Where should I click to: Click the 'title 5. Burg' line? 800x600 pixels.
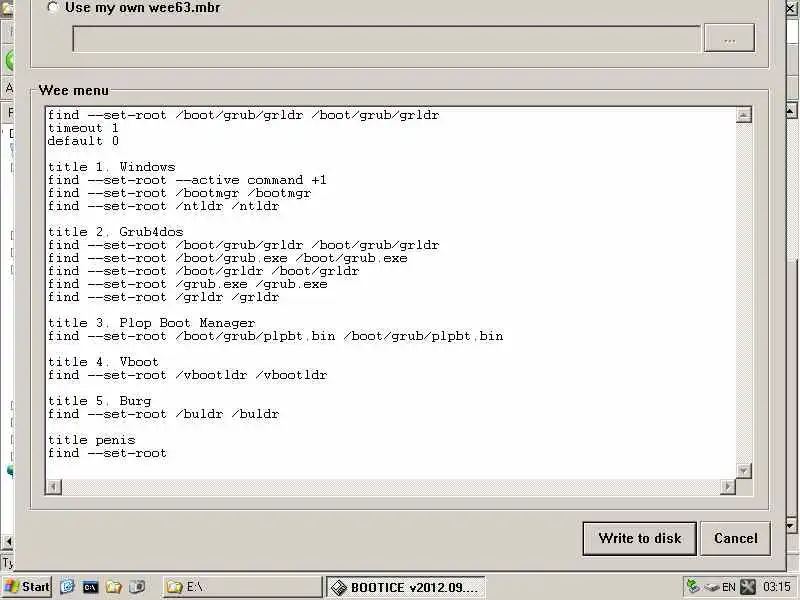(99, 401)
